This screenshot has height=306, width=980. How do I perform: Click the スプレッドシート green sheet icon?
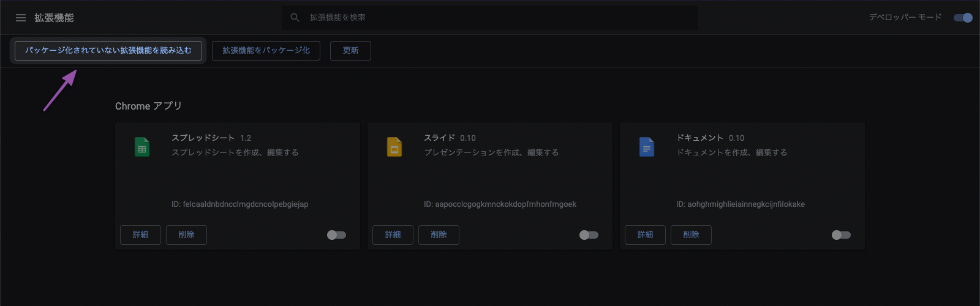point(142,147)
